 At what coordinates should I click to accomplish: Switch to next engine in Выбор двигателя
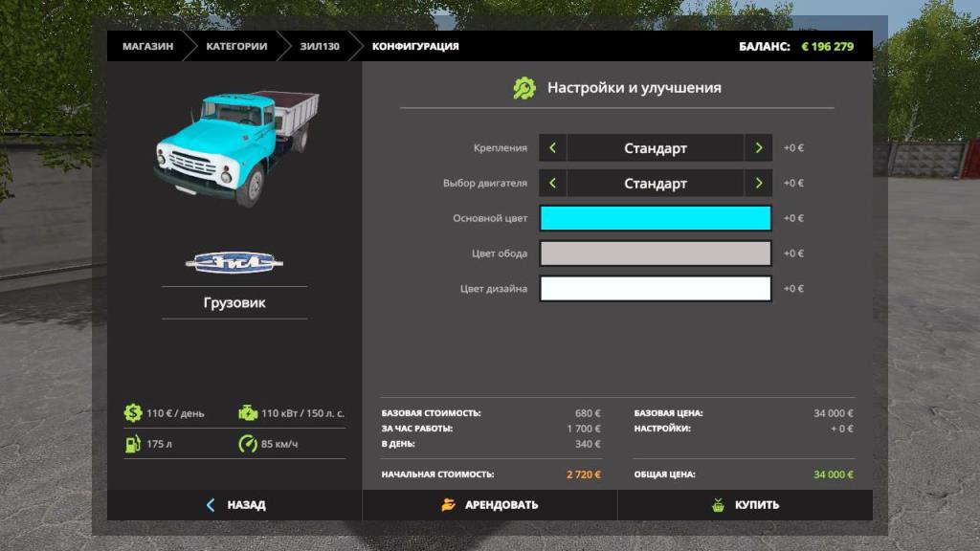(x=758, y=184)
